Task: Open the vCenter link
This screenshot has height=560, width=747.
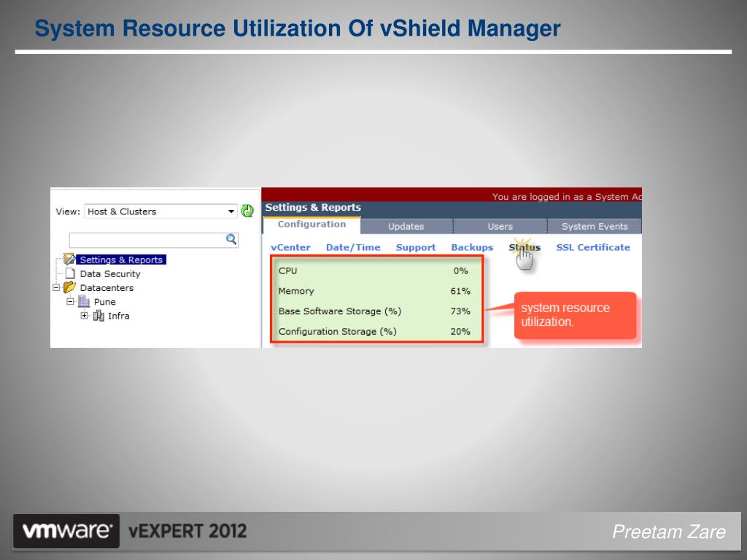Action: [x=290, y=248]
